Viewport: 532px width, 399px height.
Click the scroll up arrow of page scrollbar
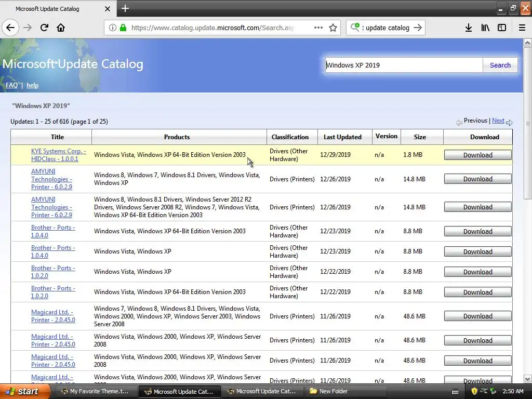tap(528, 43)
